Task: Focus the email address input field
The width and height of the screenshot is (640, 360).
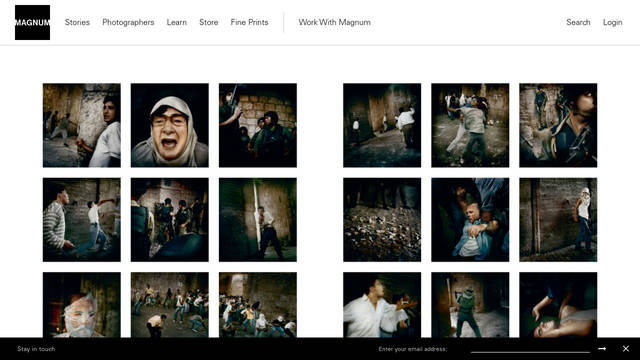Action: (x=530, y=349)
